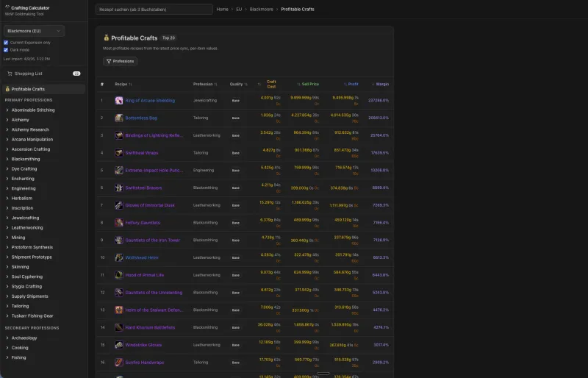The width and height of the screenshot is (588, 378).
Task: Click the Gloves of Immortal Dusk icon
Action: [119, 205]
